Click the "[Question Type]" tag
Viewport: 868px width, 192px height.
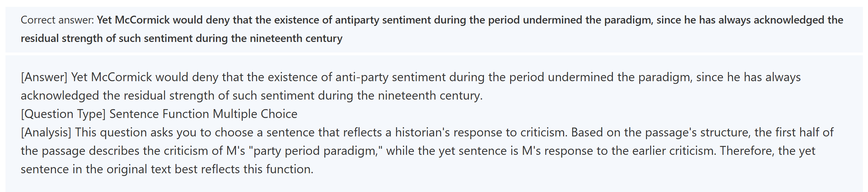[63, 114]
